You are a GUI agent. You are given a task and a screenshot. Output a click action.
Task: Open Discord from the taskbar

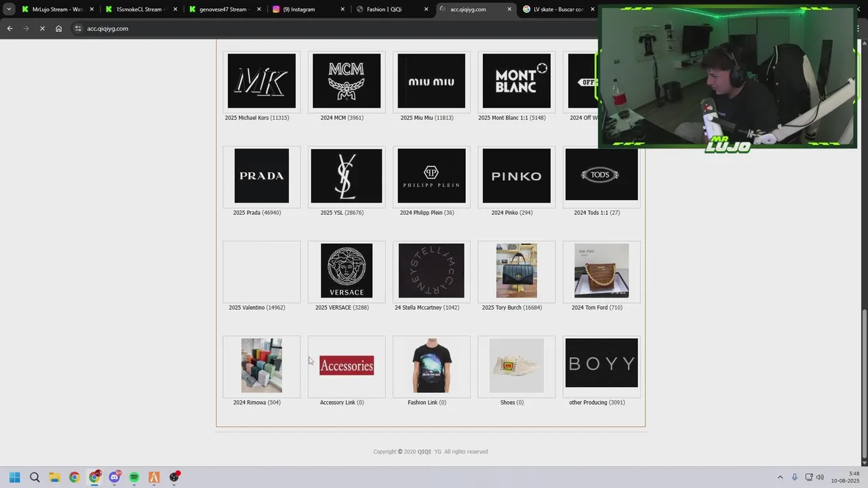pyautogui.click(x=114, y=477)
